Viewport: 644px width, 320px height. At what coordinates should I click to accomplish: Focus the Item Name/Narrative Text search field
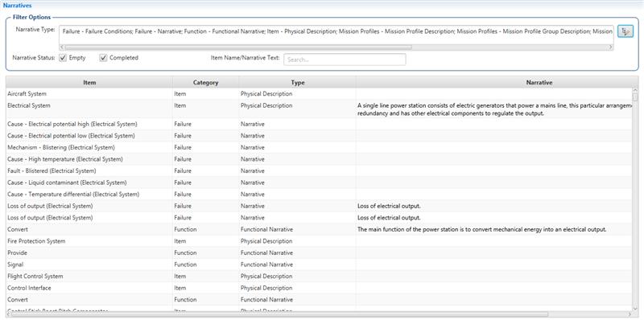[345, 59]
